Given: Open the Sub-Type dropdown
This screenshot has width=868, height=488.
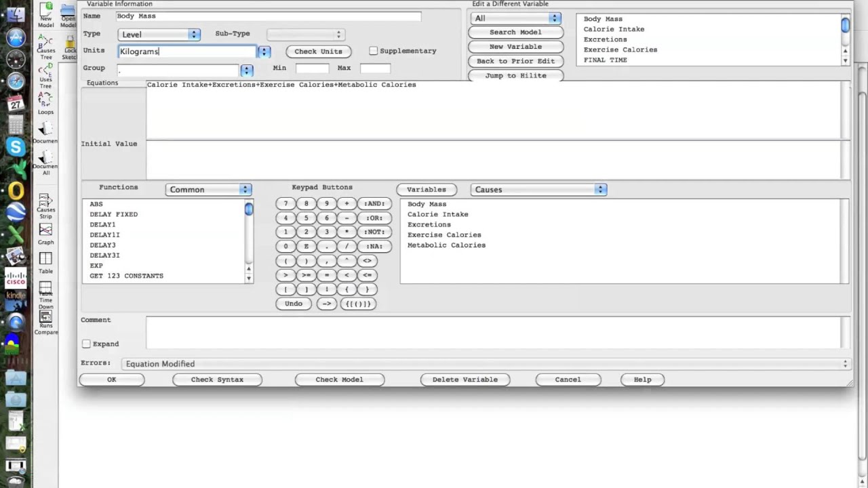Looking at the screenshot, I should tap(306, 34).
